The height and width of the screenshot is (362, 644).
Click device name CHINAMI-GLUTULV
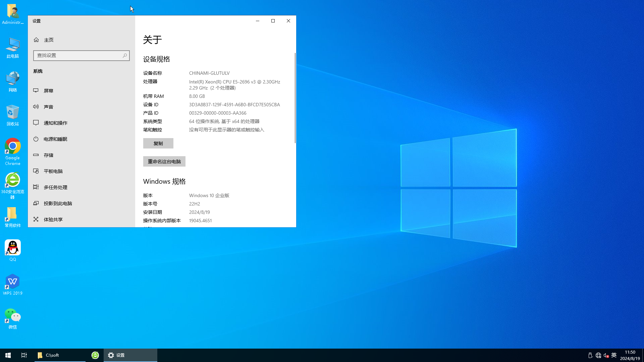coord(209,73)
